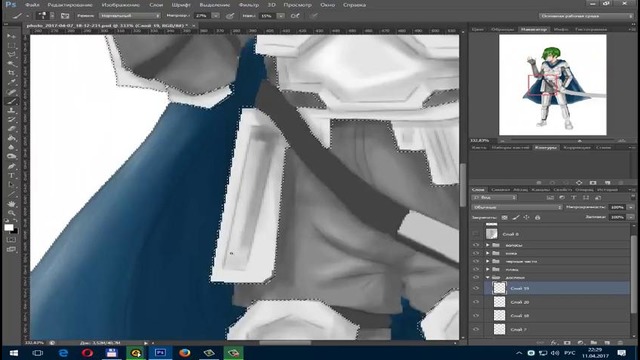Select the Polygonal Lasso tool
This screenshot has height=360, width=640.
point(11,55)
